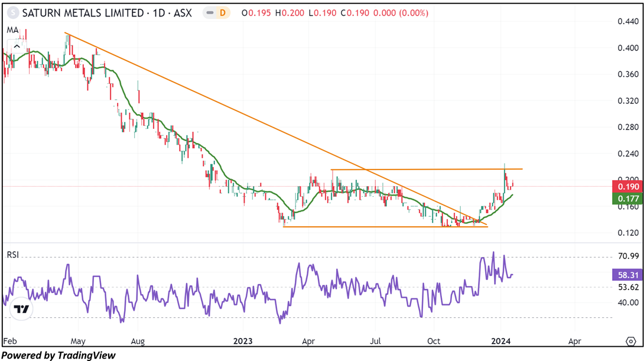Click the 2024 time axis label

[x=501, y=342]
